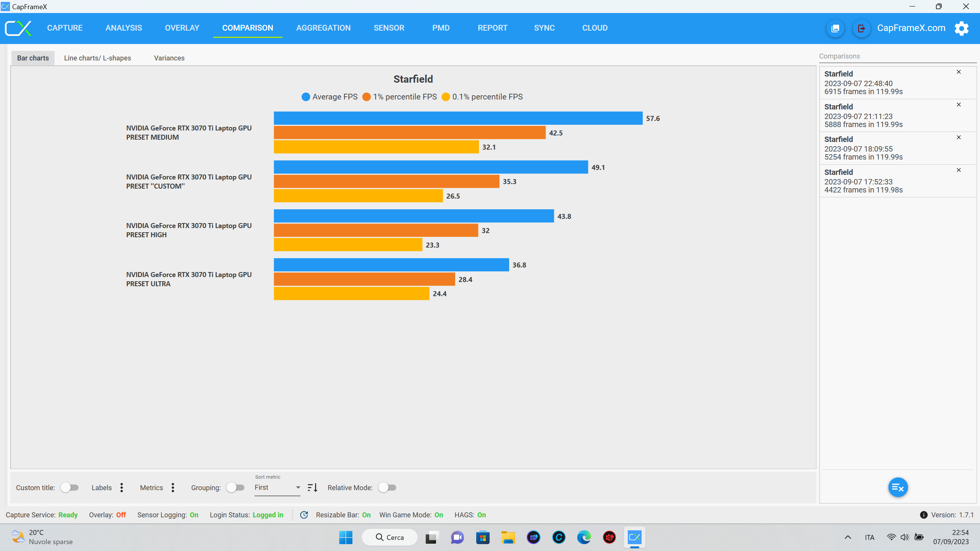Open the CapFrameX.com link
This screenshot has height=551, width=980.
coord(911,28)
